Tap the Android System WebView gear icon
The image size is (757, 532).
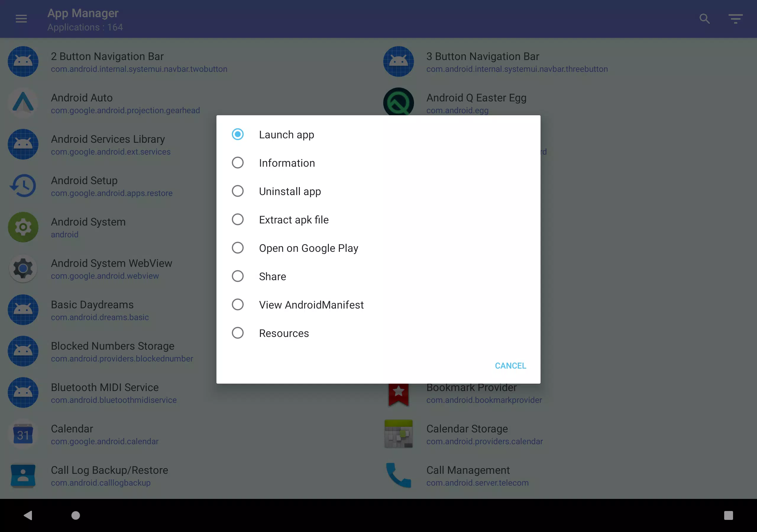pyautogui.click(x=23, y=268)
